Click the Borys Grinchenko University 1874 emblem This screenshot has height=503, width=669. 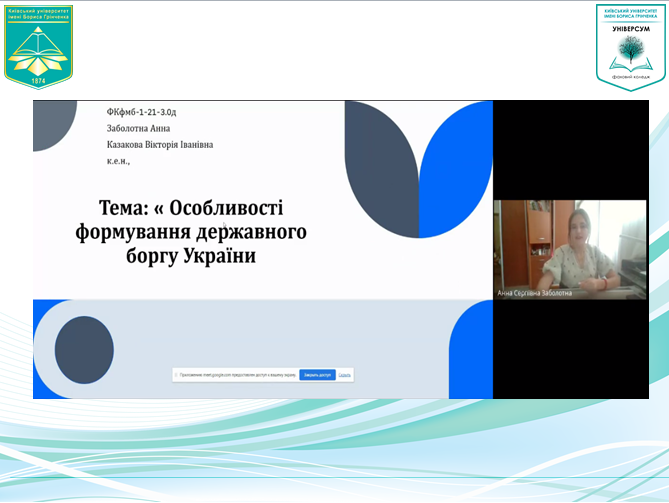point(38,47)
